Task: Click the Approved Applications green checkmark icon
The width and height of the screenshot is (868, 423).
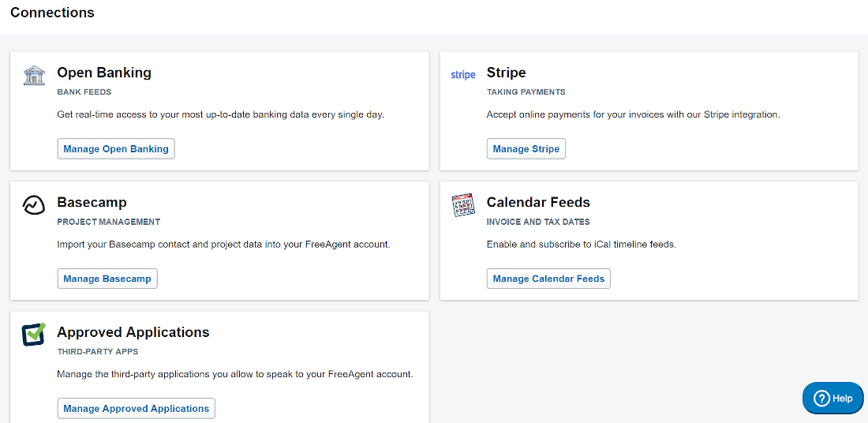Action: (x=34, y=335)
